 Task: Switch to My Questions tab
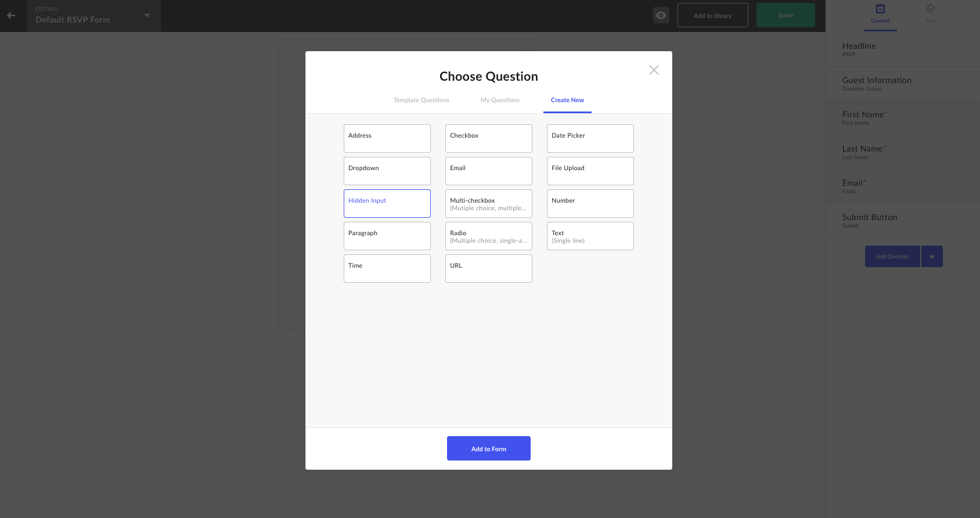point(500,100)
